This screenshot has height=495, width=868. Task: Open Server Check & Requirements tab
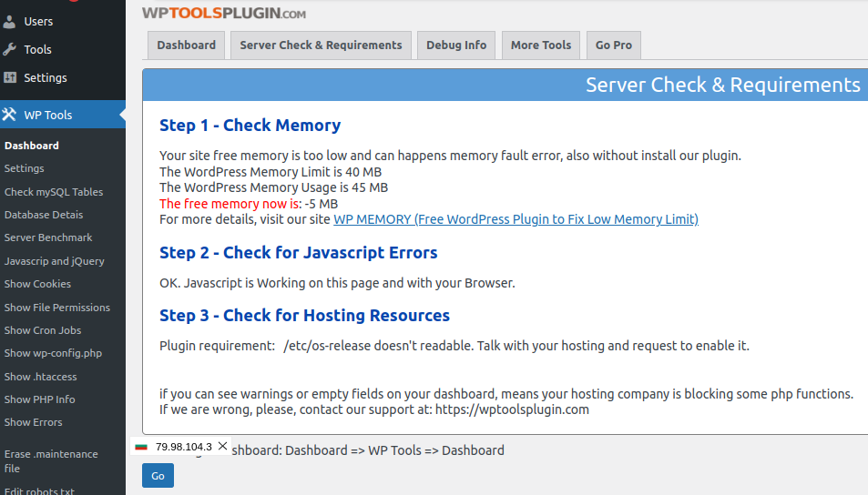click(x=321, y=45)
